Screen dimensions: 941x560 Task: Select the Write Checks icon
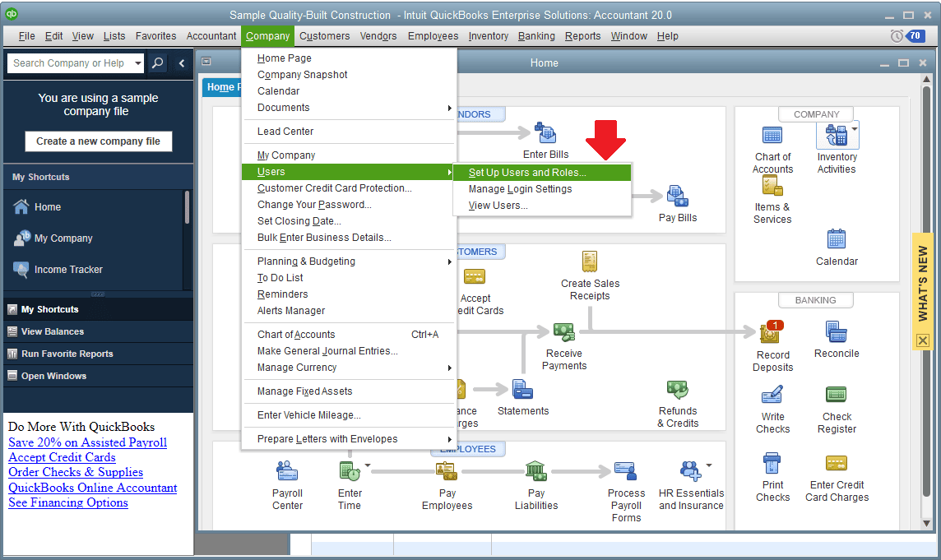772,396
